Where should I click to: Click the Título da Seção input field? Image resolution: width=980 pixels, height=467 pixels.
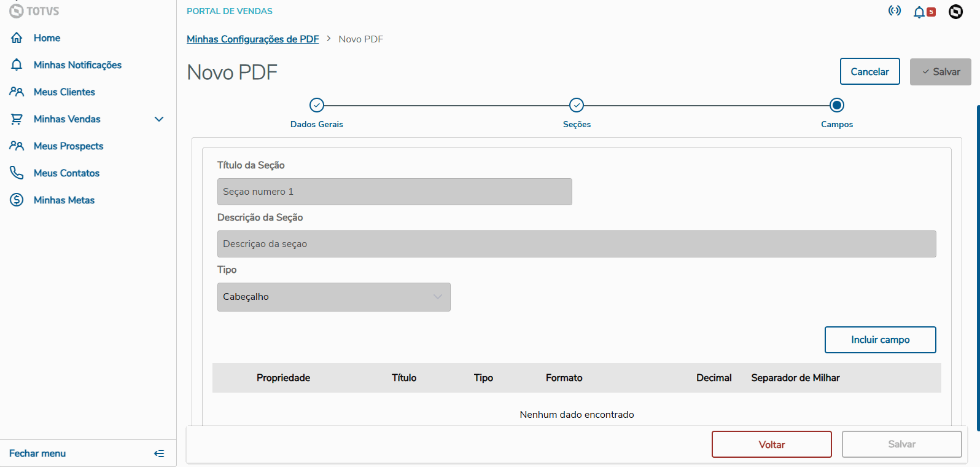[x=394, y=192]
